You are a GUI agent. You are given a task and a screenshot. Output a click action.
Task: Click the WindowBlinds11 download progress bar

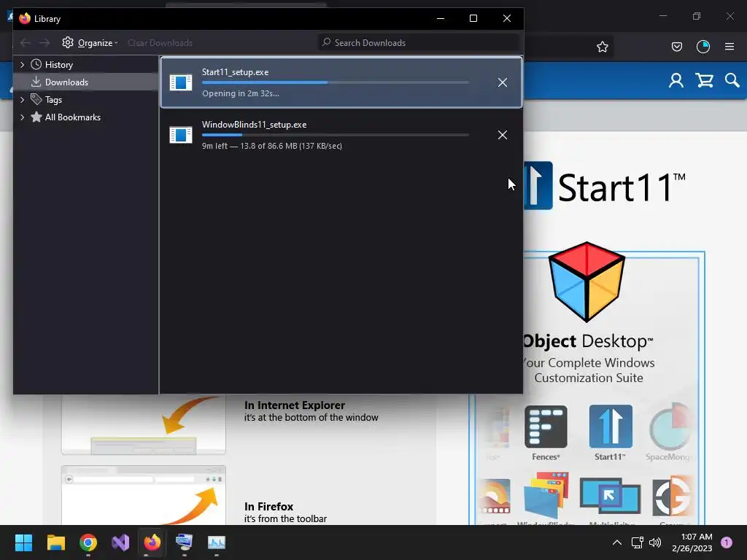(x=336, y=135)
